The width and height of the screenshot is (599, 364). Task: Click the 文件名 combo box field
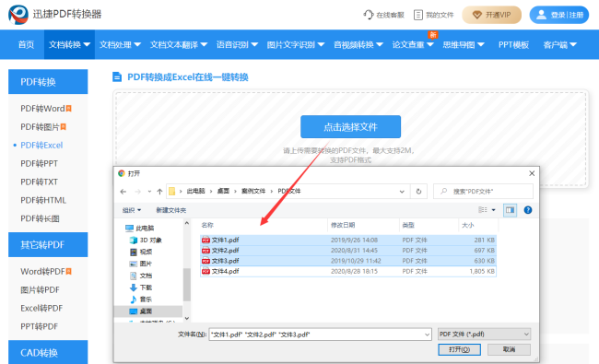(320, 335)
